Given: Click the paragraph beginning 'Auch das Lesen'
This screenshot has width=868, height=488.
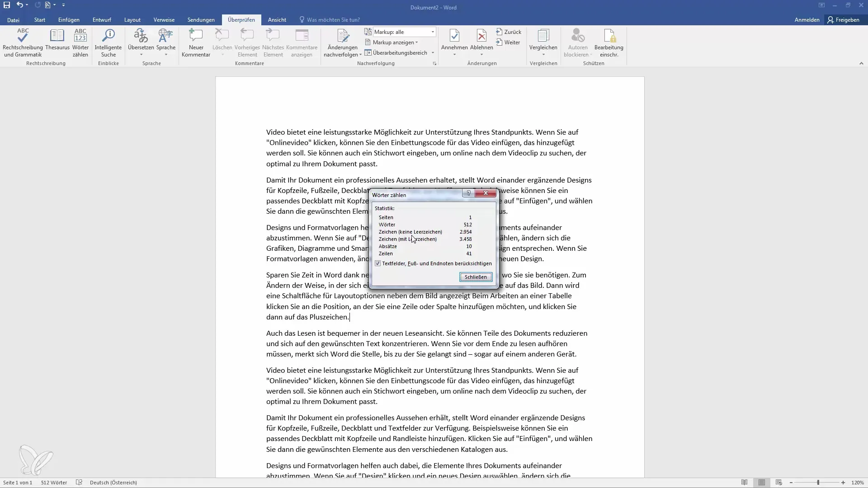Looking at the screenshot, I should [427, 343].
